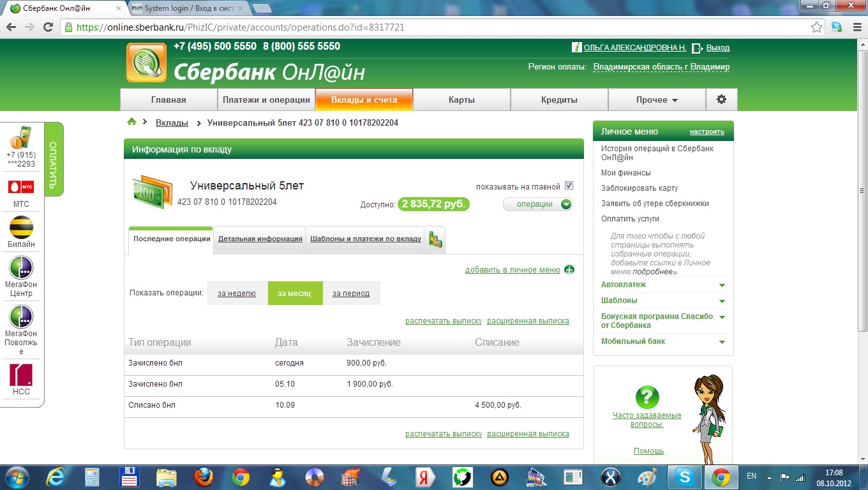Viewport: 868px width, 490px height.
Task: Show operations за период
Action: (x=351, y=293)
